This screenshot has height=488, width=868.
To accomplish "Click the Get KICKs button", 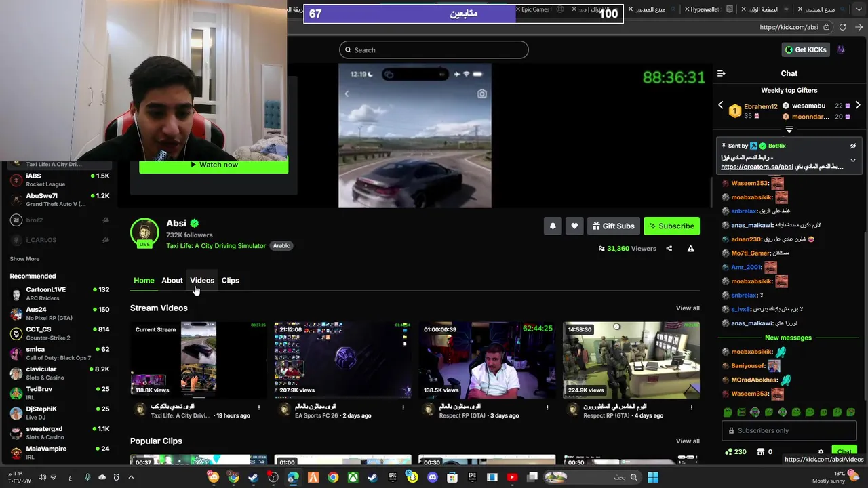I will click(x=806, y=49).
